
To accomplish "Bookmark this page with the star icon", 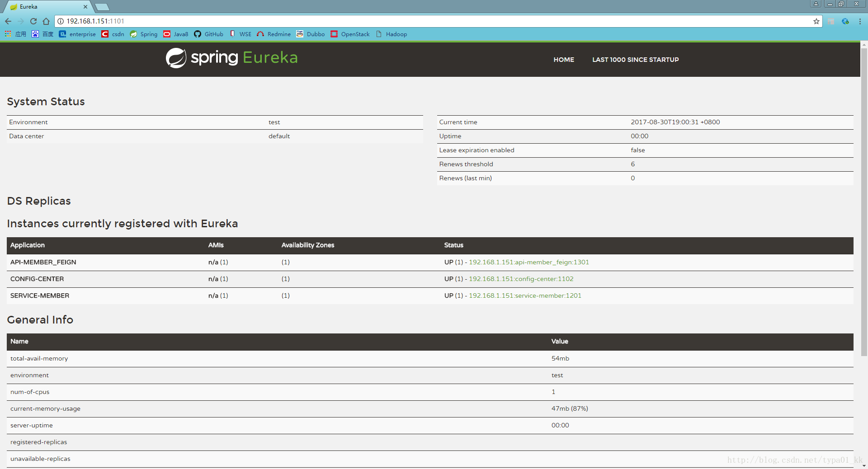I will click(x=816, y=21).
